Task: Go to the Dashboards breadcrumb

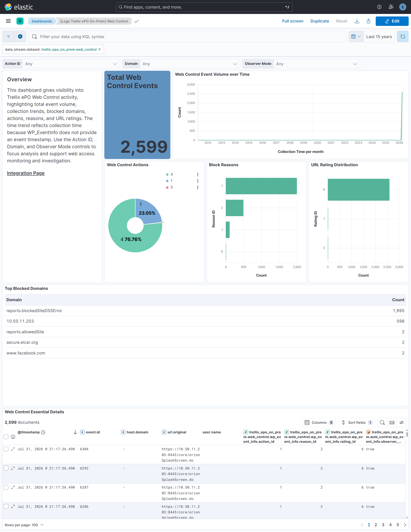Action: coord(42,21)
